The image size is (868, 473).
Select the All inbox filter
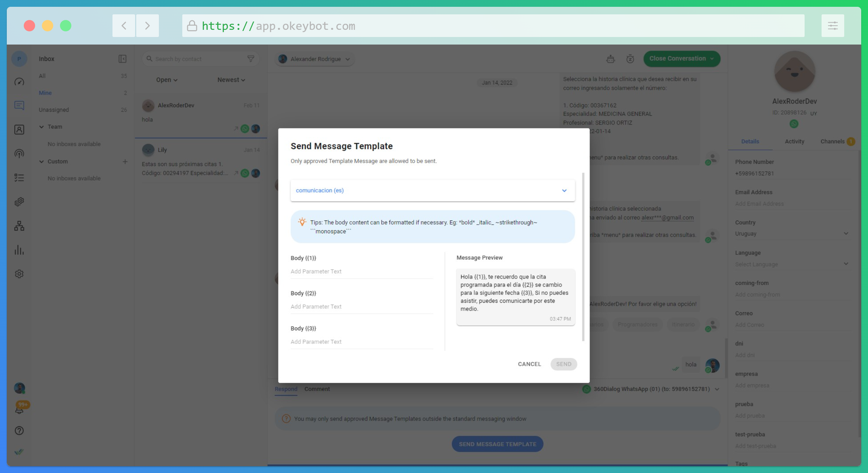coord(83,76)
